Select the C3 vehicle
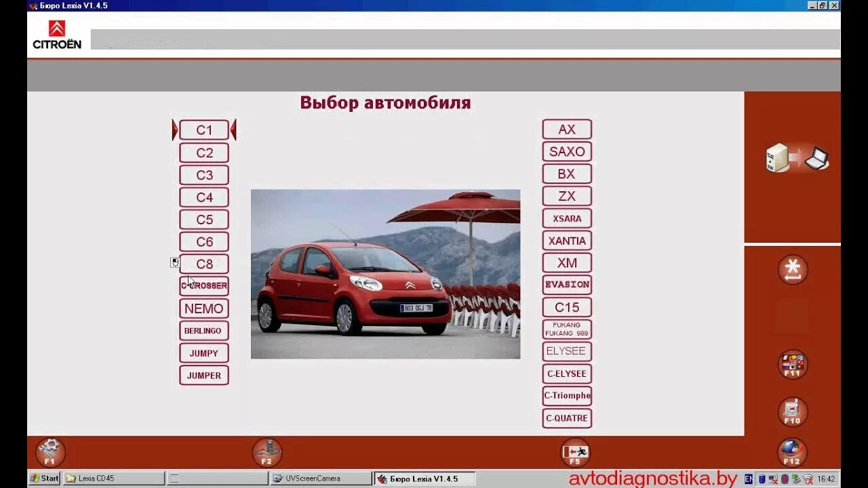 point(204,175)
